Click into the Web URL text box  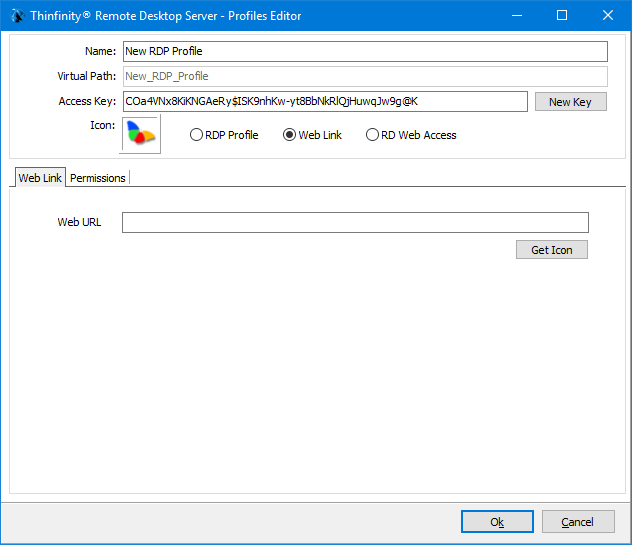point(355,223)
